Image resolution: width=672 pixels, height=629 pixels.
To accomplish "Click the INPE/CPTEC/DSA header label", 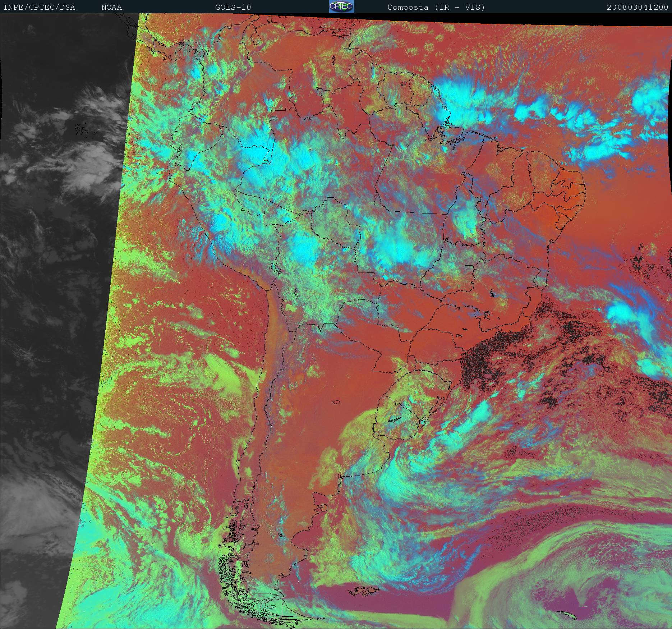I will coord(39,7).
